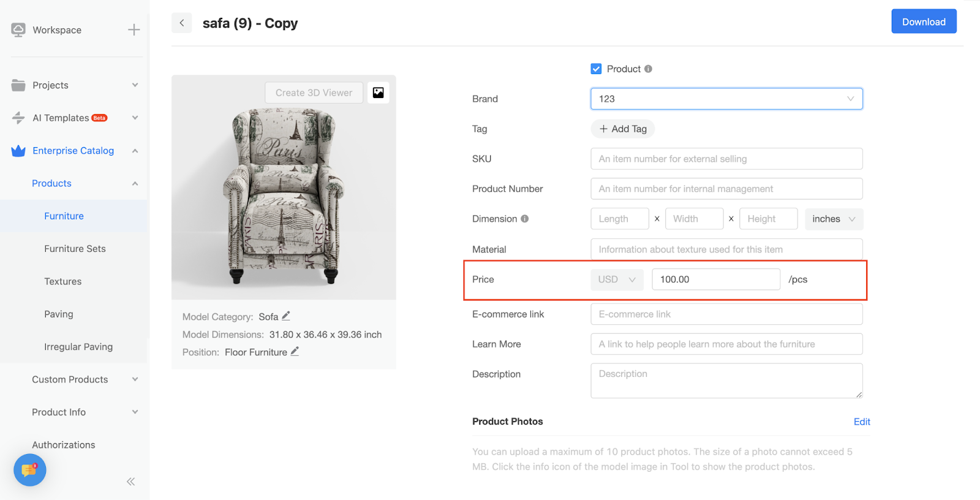Click the back arrow beside the product title
980x500 pixels.
[x=181, y=23]
